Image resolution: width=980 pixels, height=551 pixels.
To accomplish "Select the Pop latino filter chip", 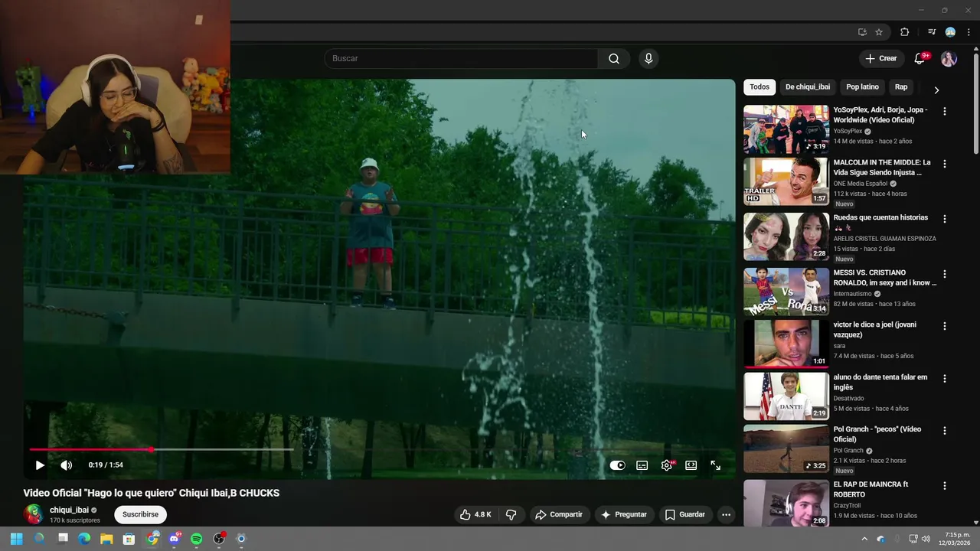I will point(862,87).
